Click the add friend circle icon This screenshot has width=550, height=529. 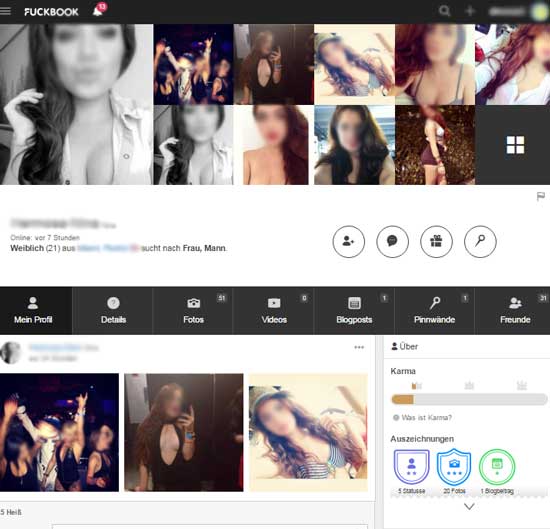(349, 241)
